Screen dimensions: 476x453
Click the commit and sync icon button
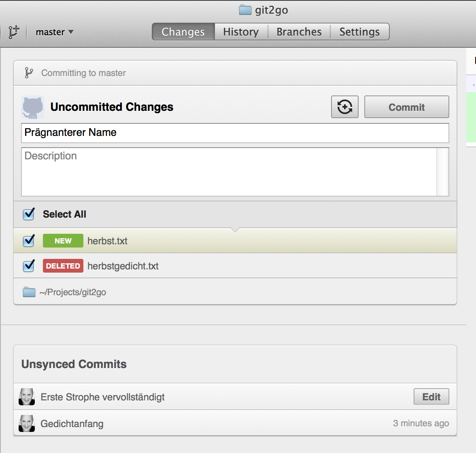[344, 107]
